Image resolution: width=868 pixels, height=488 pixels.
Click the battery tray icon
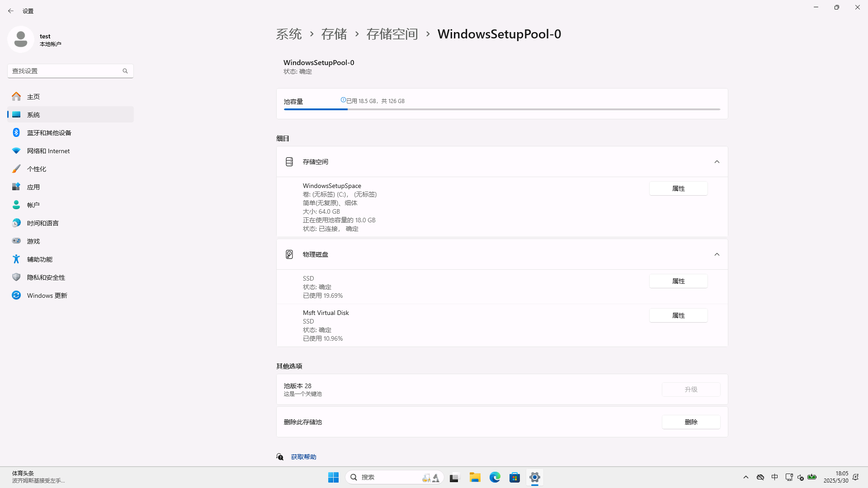(812, 477)
